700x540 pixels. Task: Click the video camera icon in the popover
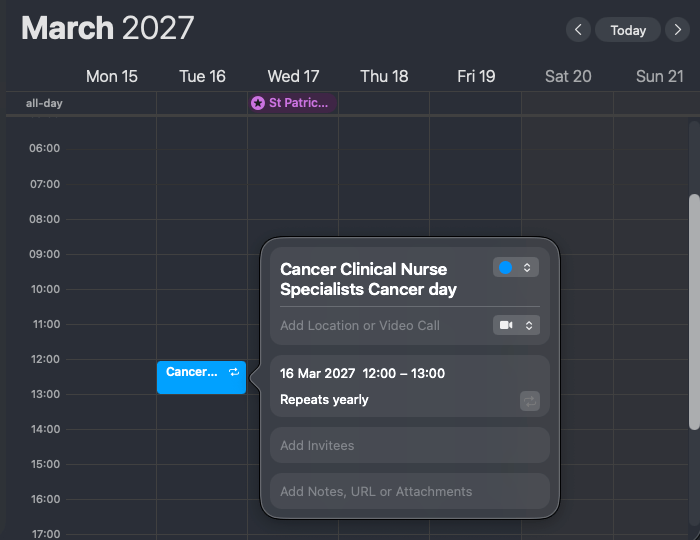tap(506, 325)
